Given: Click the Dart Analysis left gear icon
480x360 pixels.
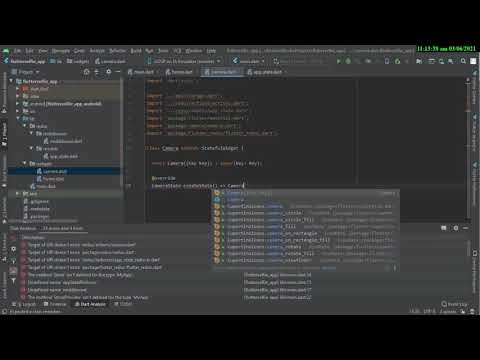Looking at the screenshot, I should pyautogui.click(x=13, y=249).
